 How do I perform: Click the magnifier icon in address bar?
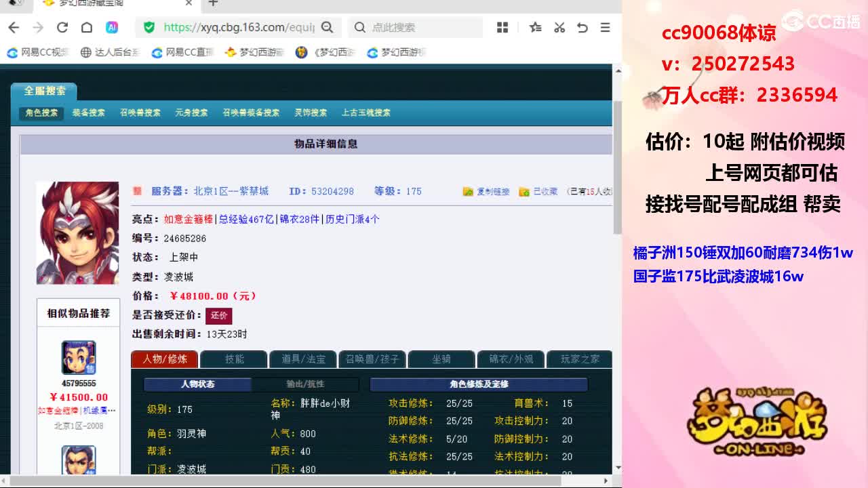click(327, 27)
